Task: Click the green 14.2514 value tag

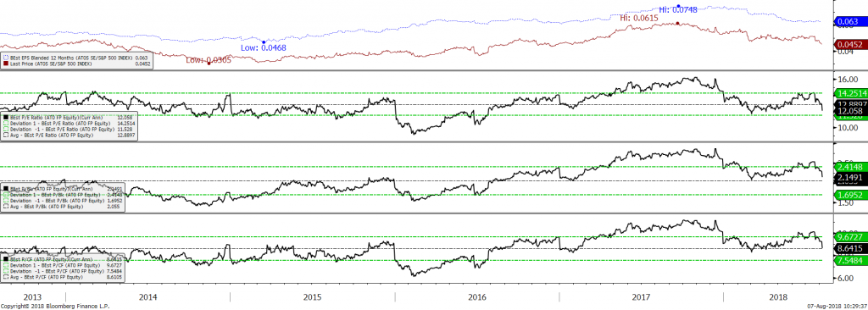Action: 850,93
